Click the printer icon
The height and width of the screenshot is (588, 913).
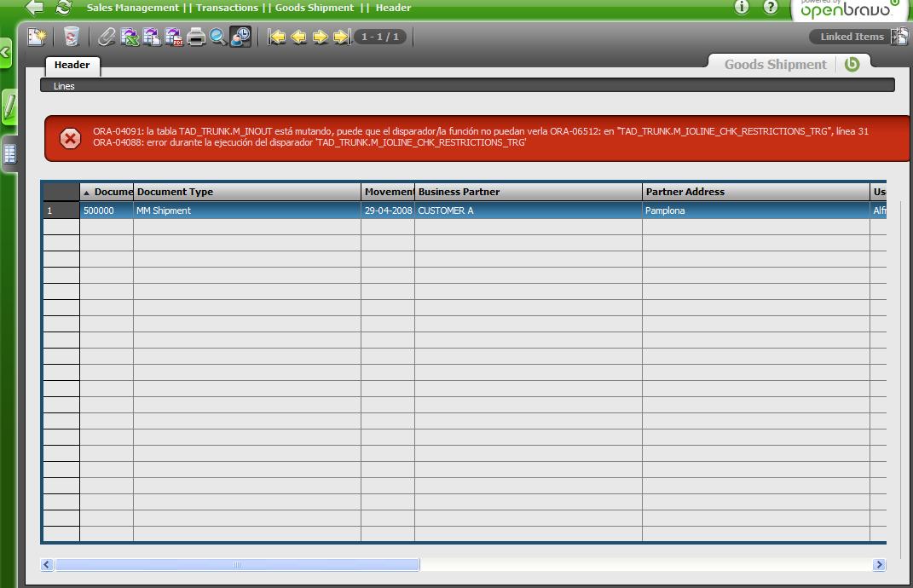196,37
